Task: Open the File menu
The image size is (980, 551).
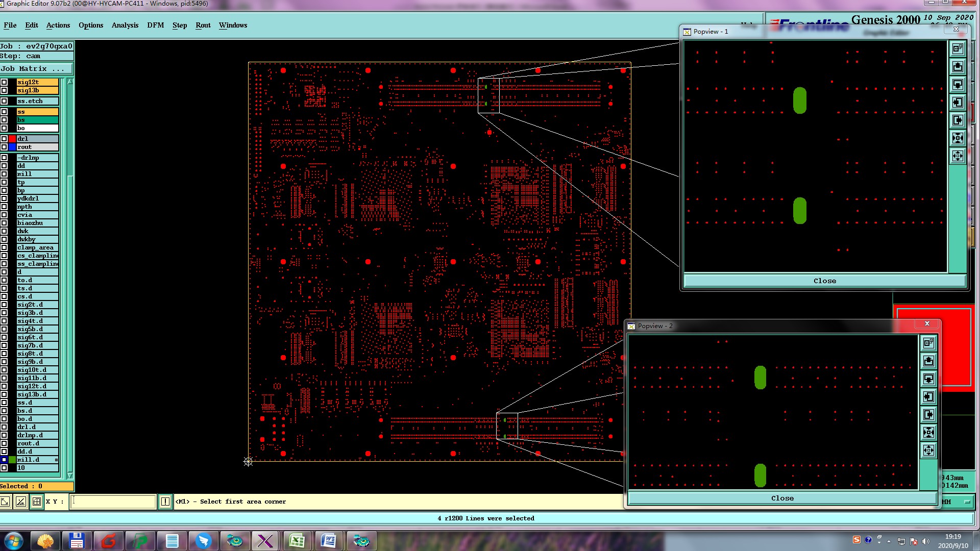Action: (10, 25)
